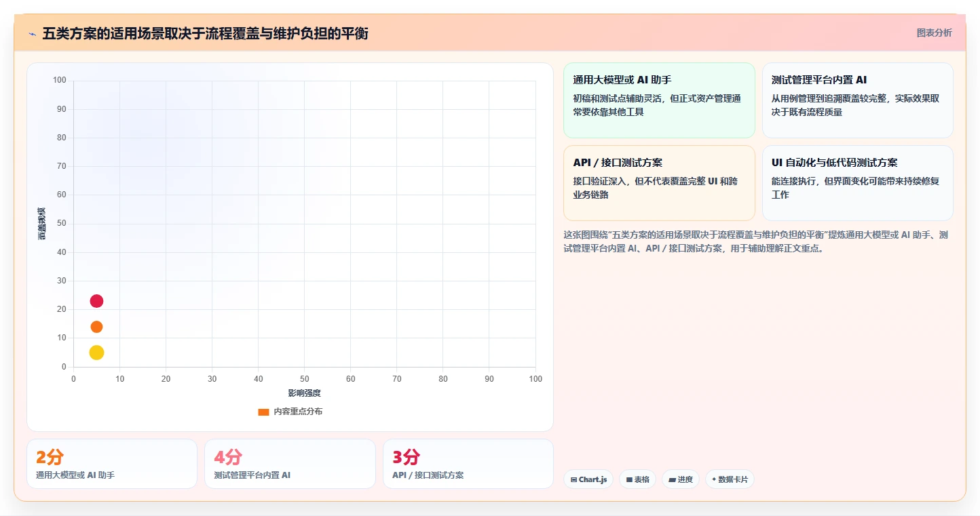This screenshot has height=516, width=980.
Task: Click the 表格 tag
Action: 637,479
